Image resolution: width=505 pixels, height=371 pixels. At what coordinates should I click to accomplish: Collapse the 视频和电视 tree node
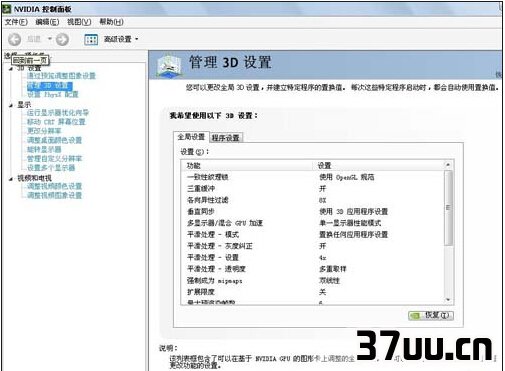(11, 179)
